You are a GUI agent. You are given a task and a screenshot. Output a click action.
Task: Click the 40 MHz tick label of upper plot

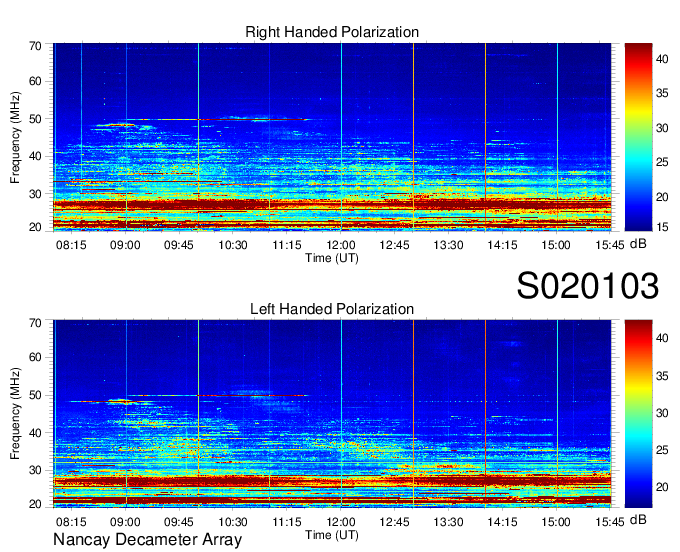click(x=35, y=156)
